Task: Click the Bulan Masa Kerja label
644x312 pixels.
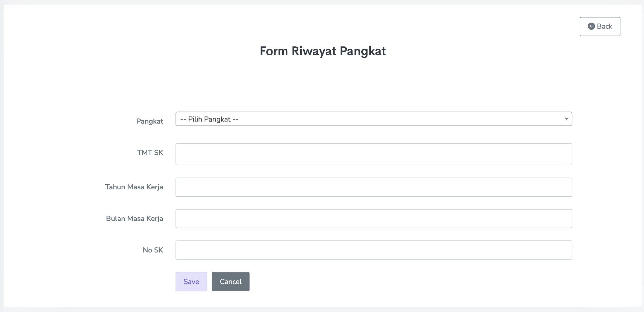Action: [x=134, y=218]
